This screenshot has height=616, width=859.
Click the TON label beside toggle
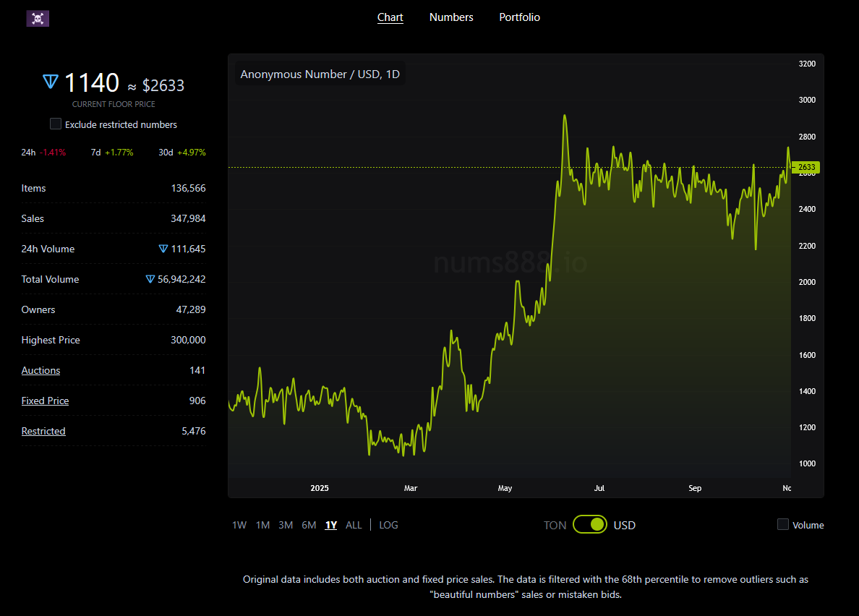[555, 525]
